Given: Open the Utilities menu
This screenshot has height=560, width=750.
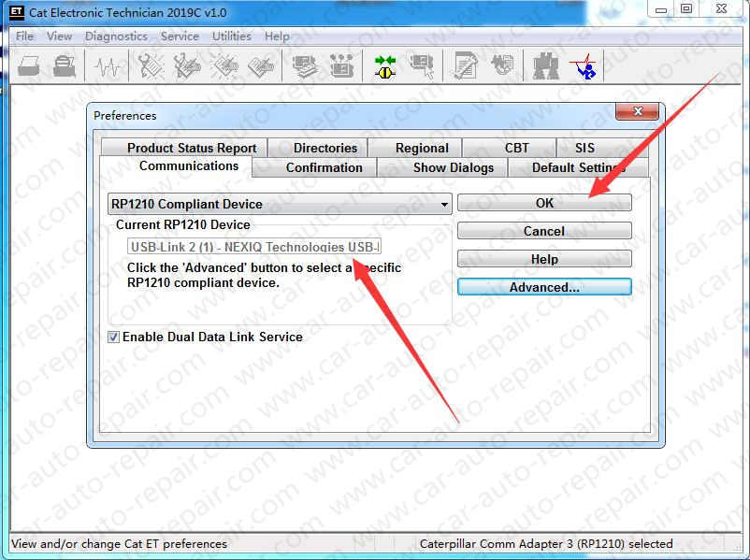Looking at the screenshot, I should (x=232, y=36).
